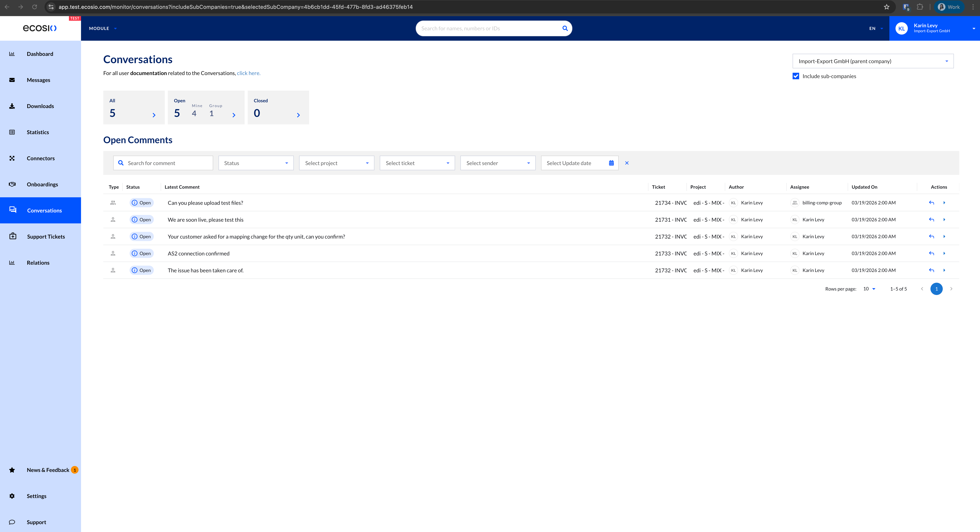980x532 pixels.
Task: Open the All conversations card
Action: click(134, 107)
